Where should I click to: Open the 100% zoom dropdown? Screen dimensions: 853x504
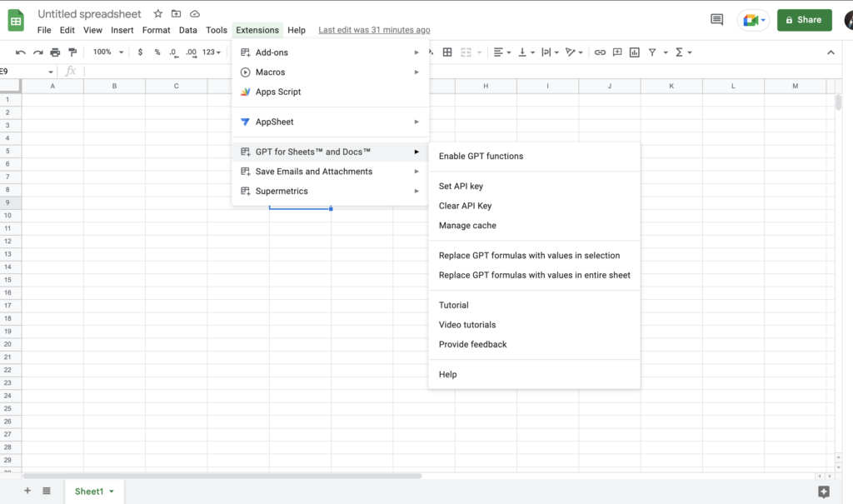pos(107,52)
